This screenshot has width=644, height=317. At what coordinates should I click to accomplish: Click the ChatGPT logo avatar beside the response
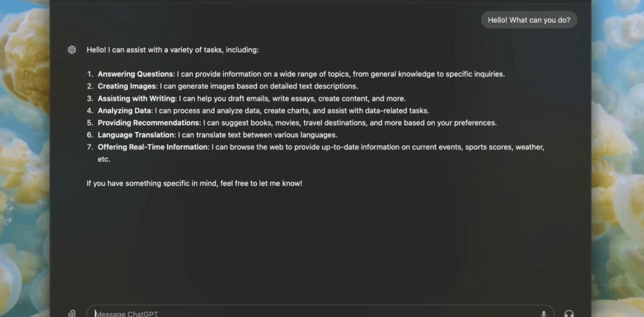tap(72, 50)
